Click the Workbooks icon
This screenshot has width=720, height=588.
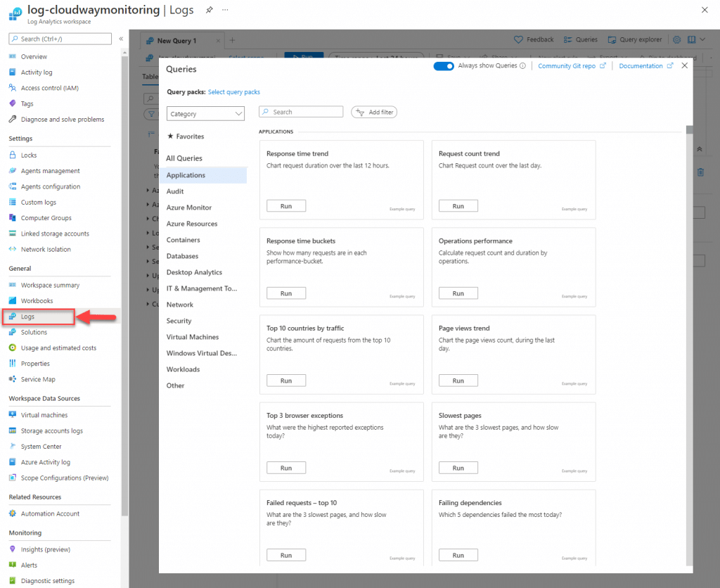click(x=13, y=300)
